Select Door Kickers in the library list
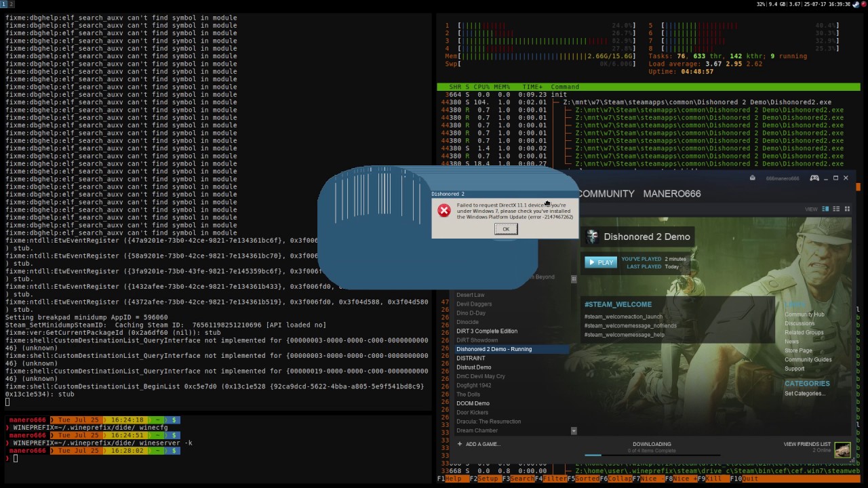The image size is (868, 488). [472, 412]
